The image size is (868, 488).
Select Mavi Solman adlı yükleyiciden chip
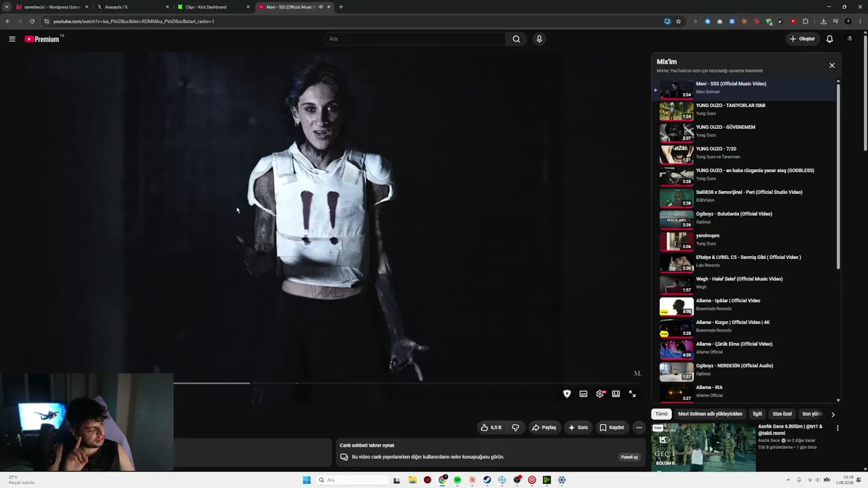point(710,414)
